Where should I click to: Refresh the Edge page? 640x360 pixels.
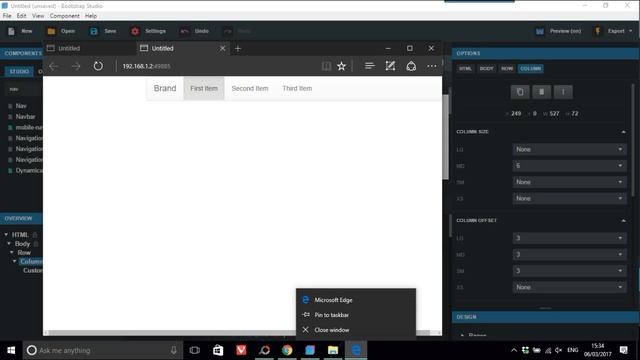98,66
